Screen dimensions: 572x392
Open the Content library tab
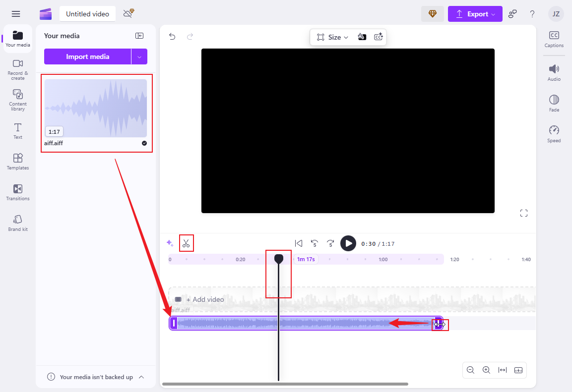17,100
